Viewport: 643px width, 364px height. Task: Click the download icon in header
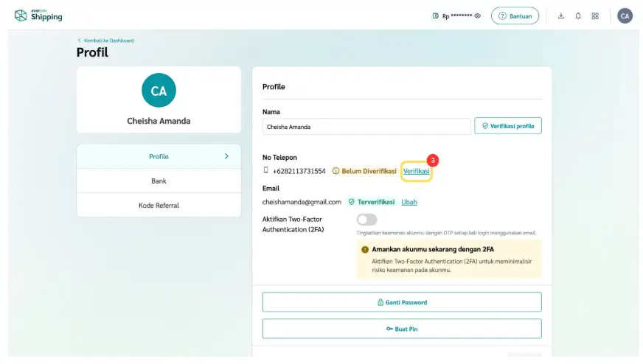pos(560,16)
